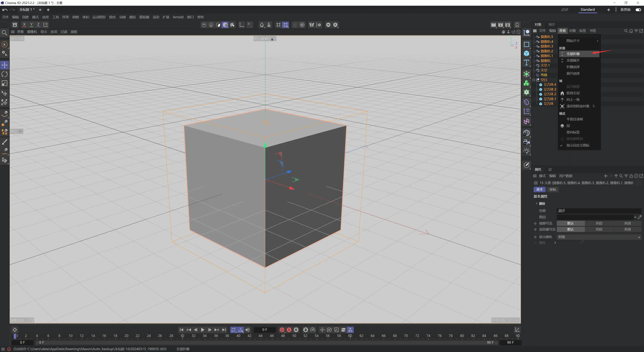
Task: Click the Record Active Objects keyframe icon
Action: click(x=282, y=330)
